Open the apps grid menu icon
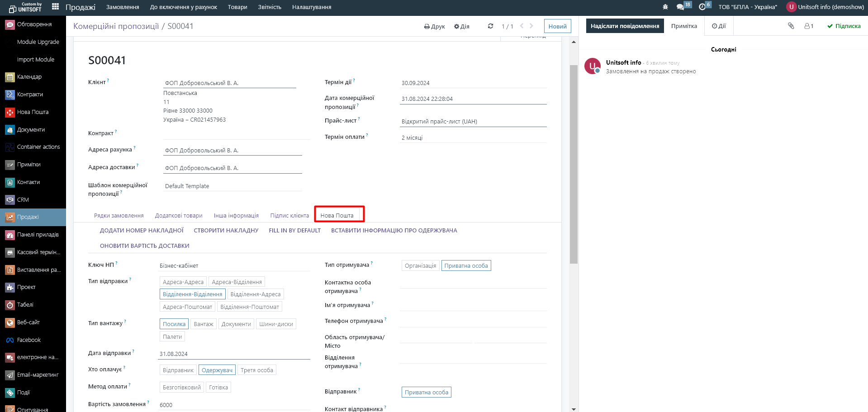This screenshot has width=868, height=412. pos(55,7)
